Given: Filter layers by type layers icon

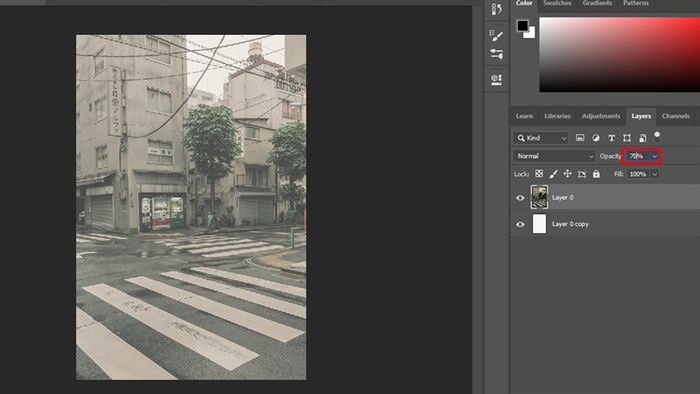Looking at the screenshot, I should tap(612, 138).
